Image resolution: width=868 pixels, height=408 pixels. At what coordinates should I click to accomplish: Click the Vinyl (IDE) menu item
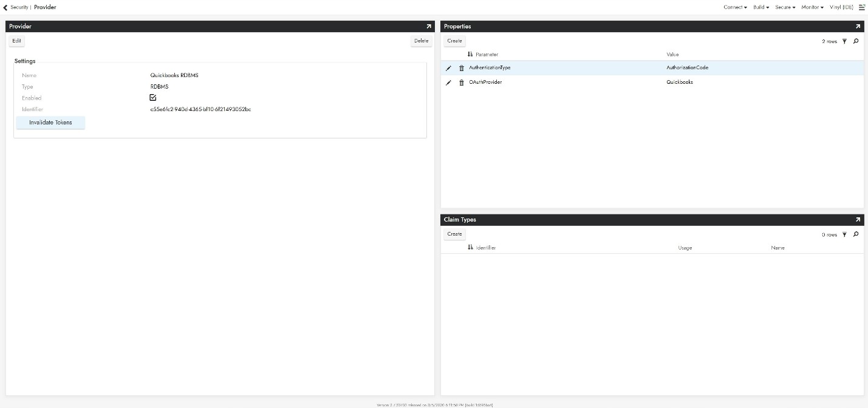(841, 7)
